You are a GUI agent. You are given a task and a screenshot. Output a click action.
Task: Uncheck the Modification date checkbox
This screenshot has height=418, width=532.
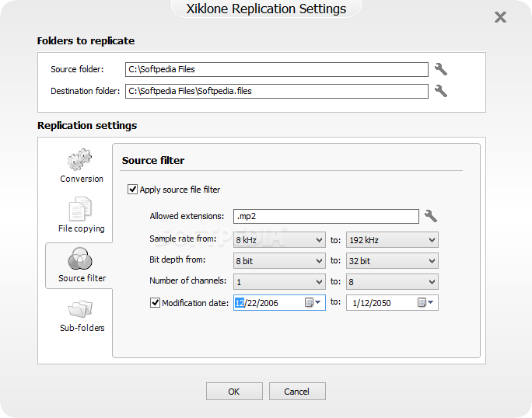pyautogui.click(x=155, y=302)
